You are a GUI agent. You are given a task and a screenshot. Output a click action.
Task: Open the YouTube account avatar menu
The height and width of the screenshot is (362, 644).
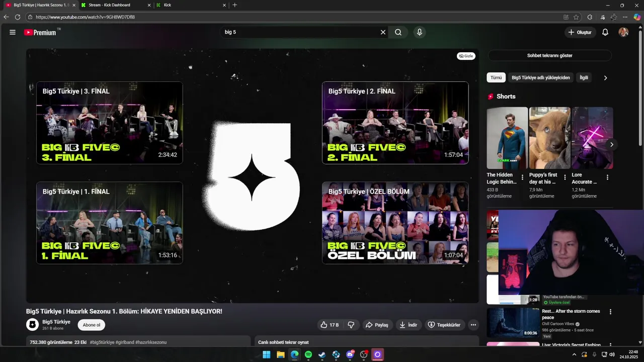point(623,32)
